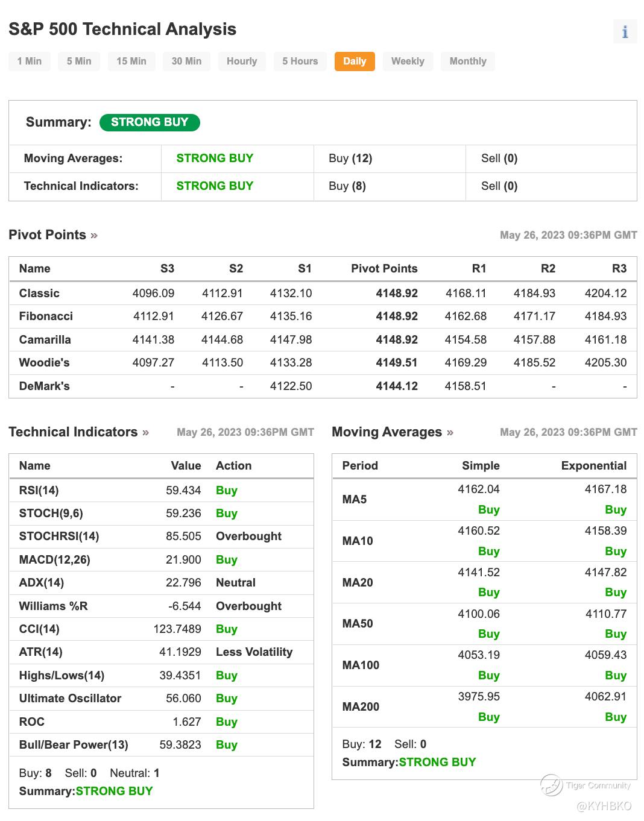Expand Moving Averages double-arrow link

point(450,432)
